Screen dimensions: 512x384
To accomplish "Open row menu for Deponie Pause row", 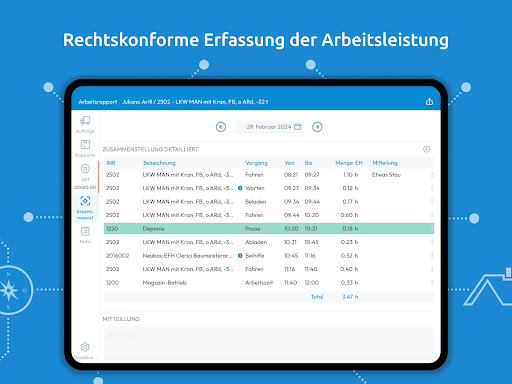I will tap(432, 229).
